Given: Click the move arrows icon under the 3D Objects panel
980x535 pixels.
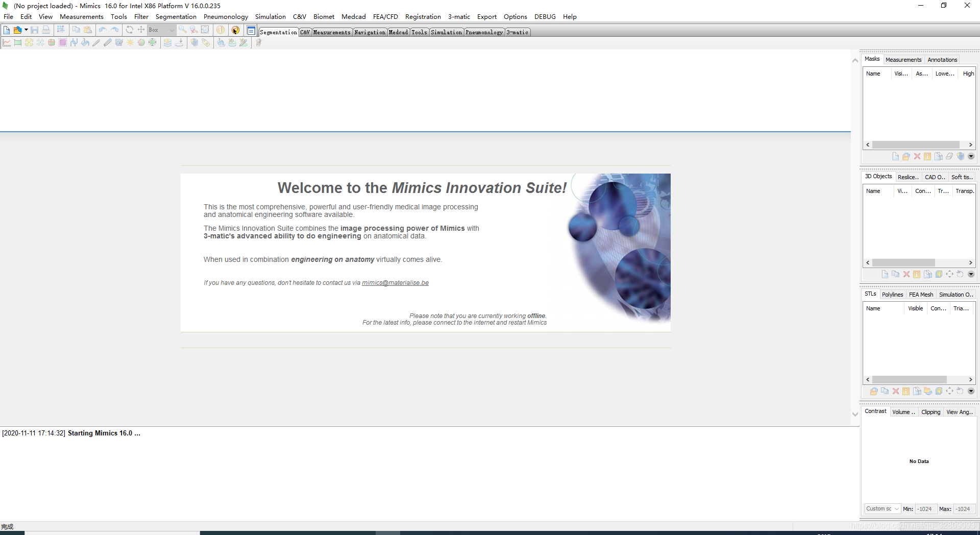Looking at the screenshot, I should tap(949, 274).
